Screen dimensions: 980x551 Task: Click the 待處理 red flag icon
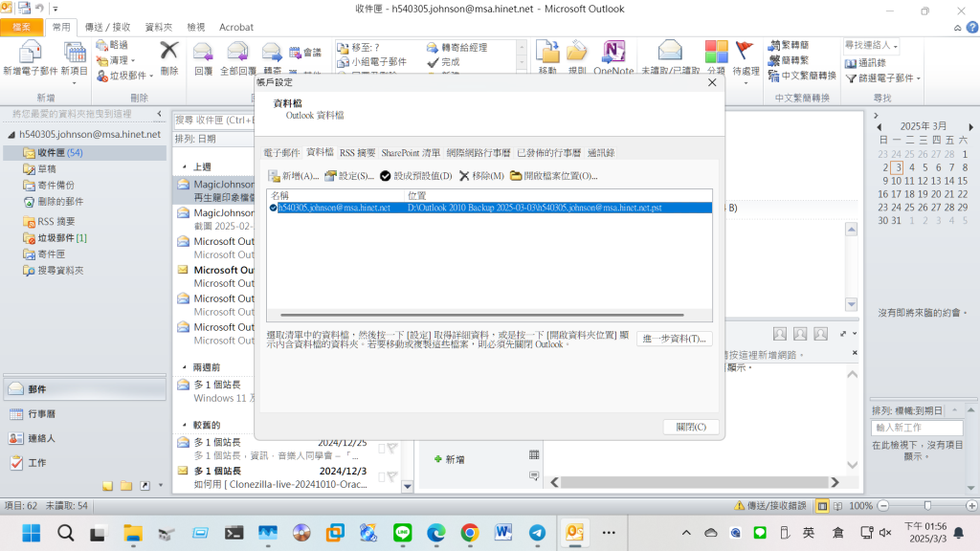745,53
